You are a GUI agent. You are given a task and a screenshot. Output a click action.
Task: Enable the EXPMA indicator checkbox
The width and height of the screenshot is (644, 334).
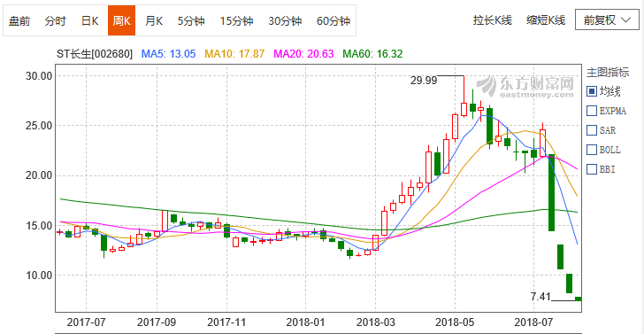[592, 111]
